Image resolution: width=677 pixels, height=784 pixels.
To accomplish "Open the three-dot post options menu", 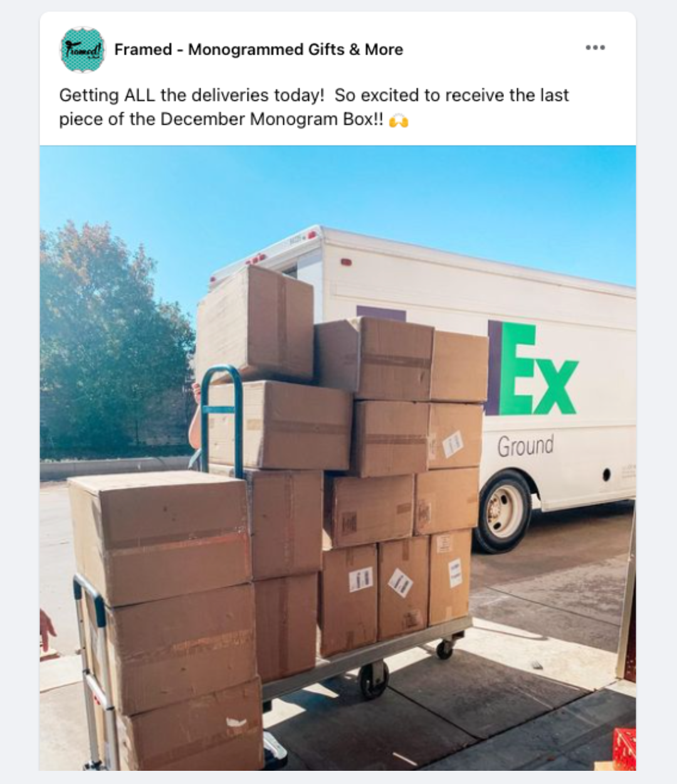I will (x=595, y=48).
